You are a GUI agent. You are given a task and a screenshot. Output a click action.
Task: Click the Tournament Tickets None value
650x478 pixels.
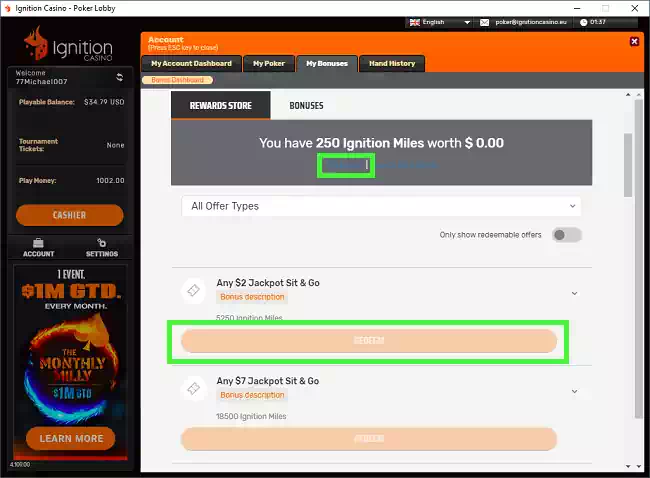coord(115,145)
